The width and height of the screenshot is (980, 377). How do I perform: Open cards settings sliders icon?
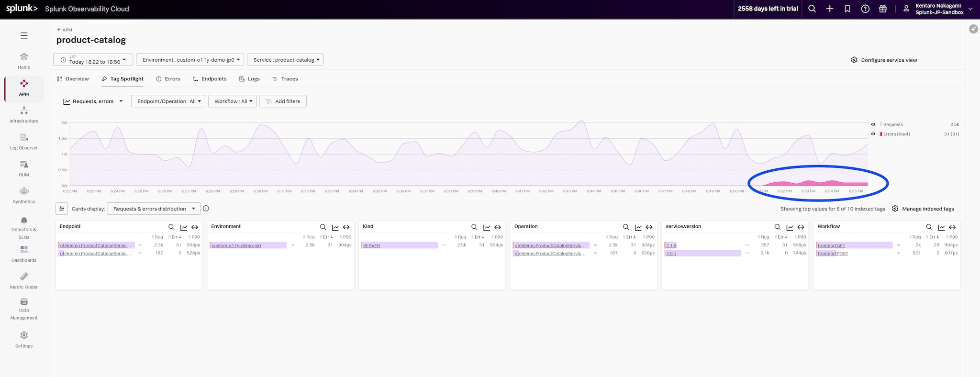tap(62, 209)
